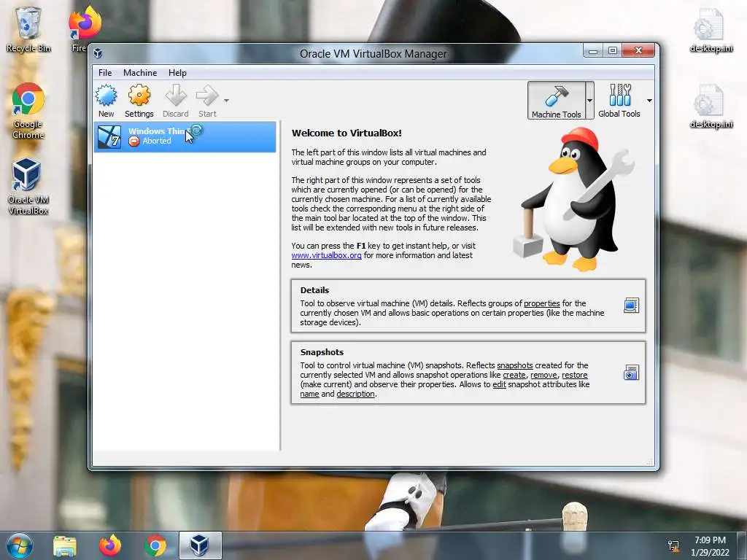The image size is (747, 560).
Task: Click the Start arrow icon
Action: (207, 96)
